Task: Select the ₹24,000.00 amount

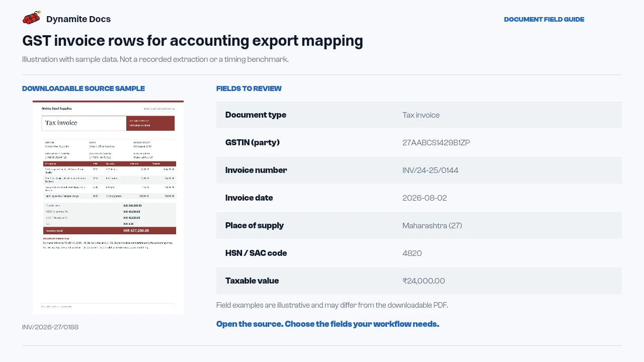Action: [424, 281]
